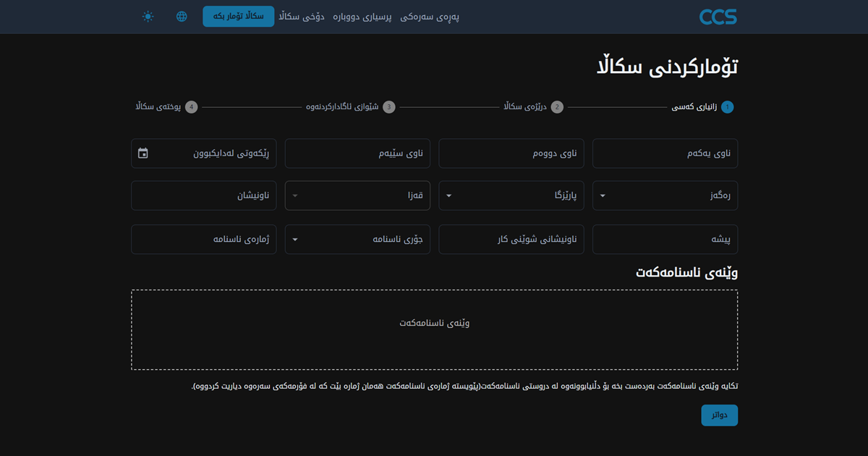868x456 pixels.
Task: Open 'دۆخی سکاڵا' complaint status link
Action: pyautogui.click(x=302, y=17)
